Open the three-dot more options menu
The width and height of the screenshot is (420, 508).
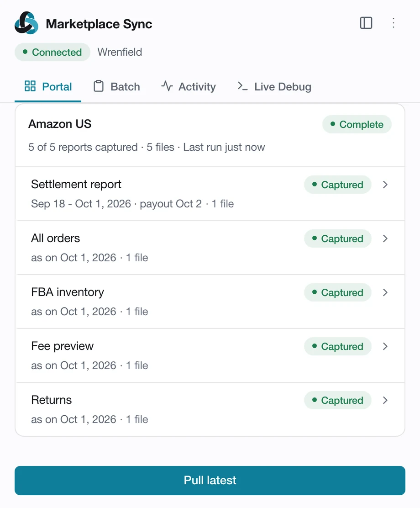394,23
